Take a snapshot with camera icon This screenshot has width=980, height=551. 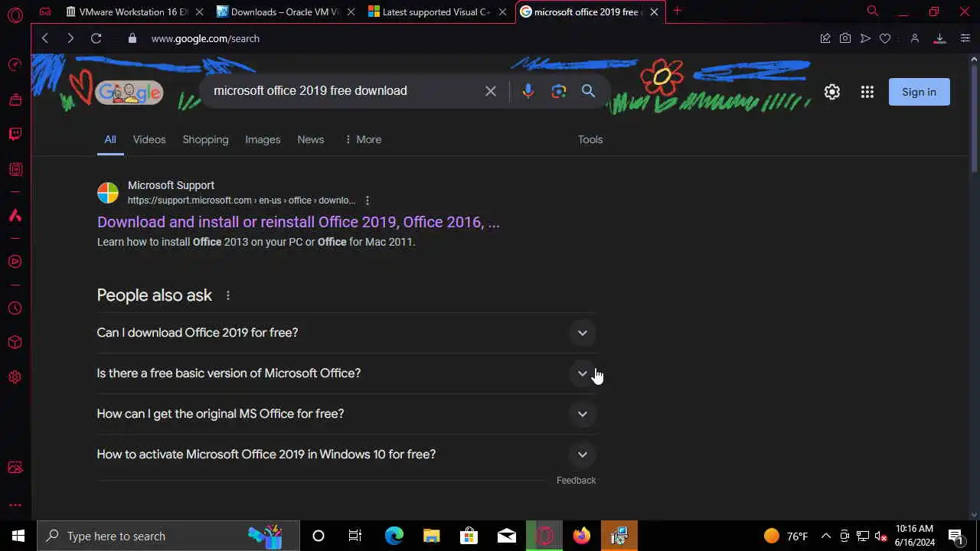click(x=845, y=38)
